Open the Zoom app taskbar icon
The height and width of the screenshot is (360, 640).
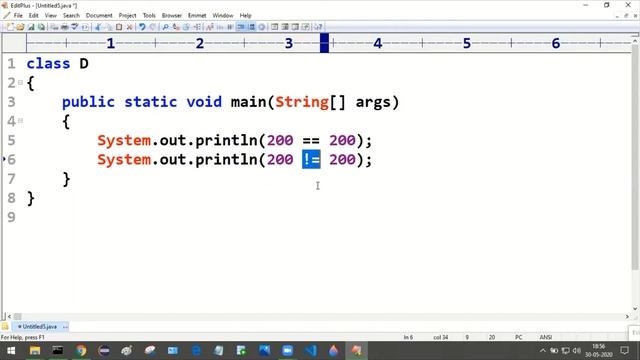(287, 351)
